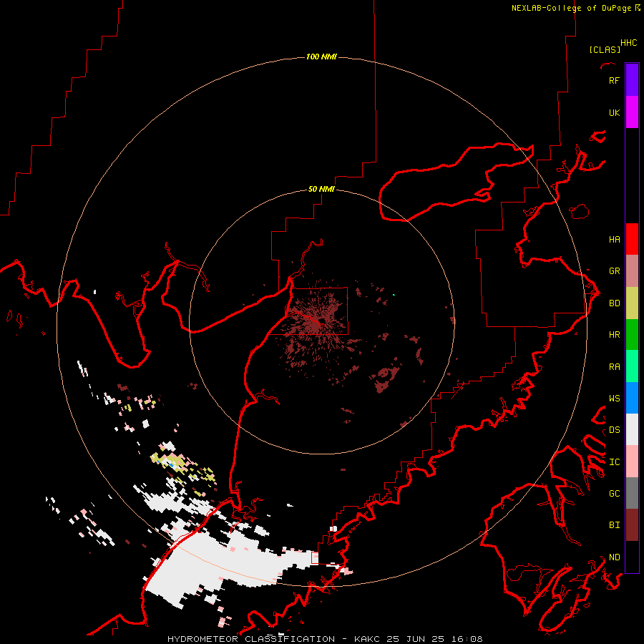Click the IC legend label
The width and height of the screenshot is (644, 644).
pos(614,462)
